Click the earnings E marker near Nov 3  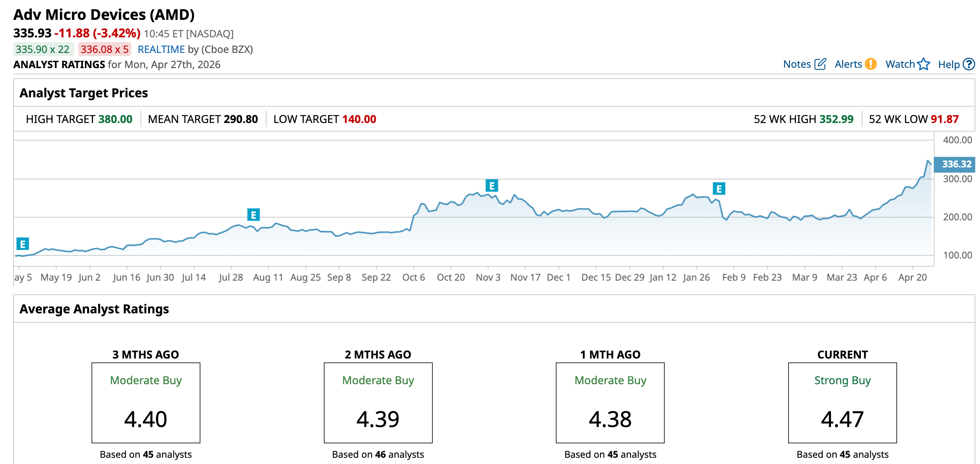pos(492,186)
